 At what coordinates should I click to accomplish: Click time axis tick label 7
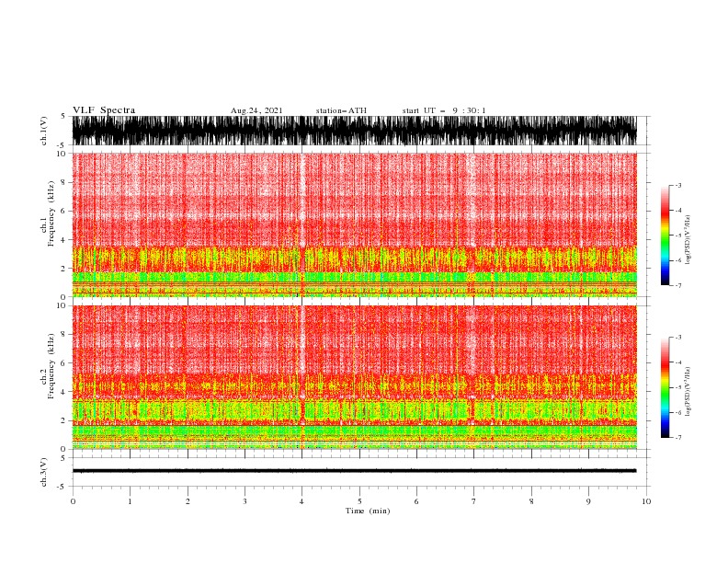474,501
